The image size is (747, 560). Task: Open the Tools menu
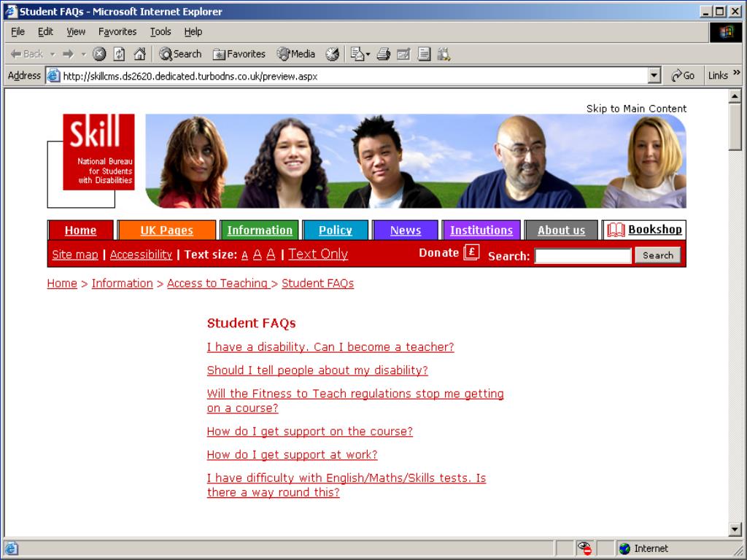(160, 32)
